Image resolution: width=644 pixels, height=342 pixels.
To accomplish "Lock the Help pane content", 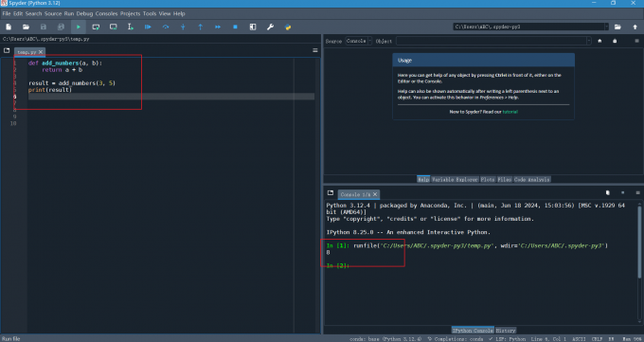I will (x=615, y=41).
